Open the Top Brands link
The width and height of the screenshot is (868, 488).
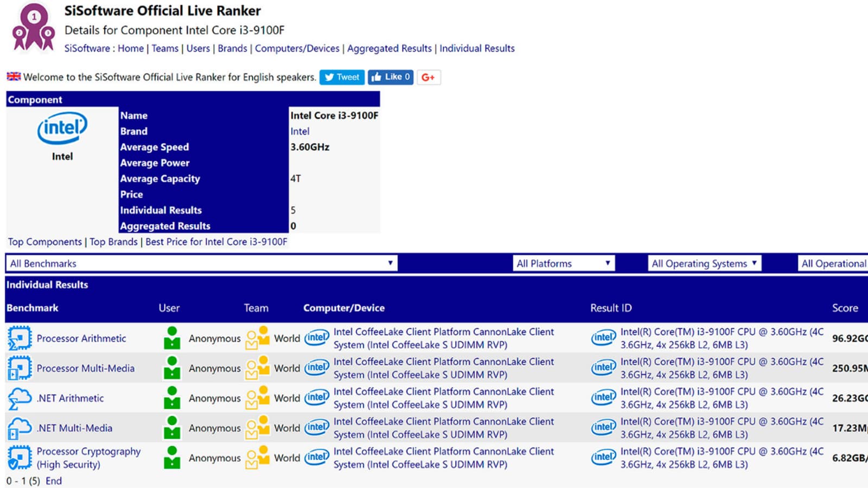[114, 242]
